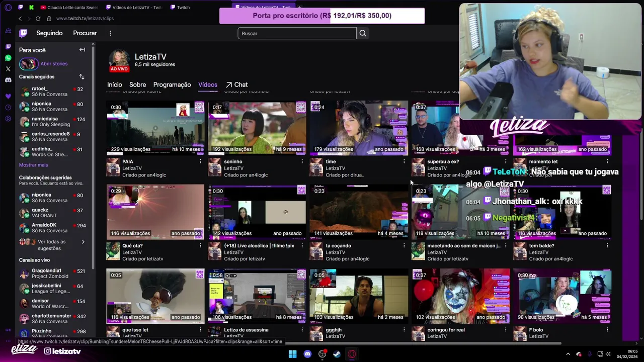Click Mostrar mais under followed channels

tap(34, 165)
